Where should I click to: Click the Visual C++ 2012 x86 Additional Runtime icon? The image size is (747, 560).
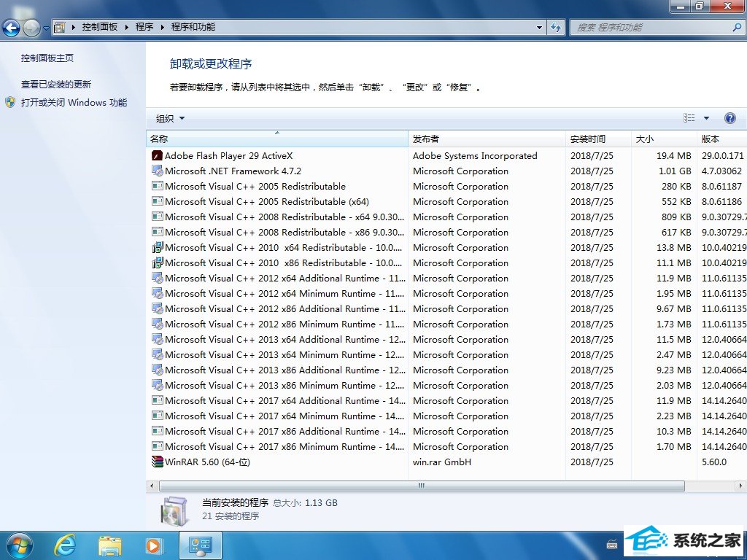[158, 308]
